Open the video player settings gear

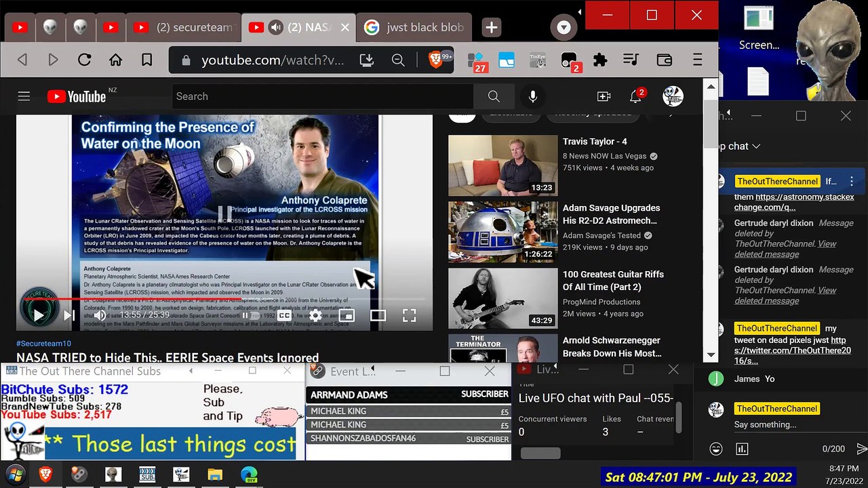[x=315, y=315]
